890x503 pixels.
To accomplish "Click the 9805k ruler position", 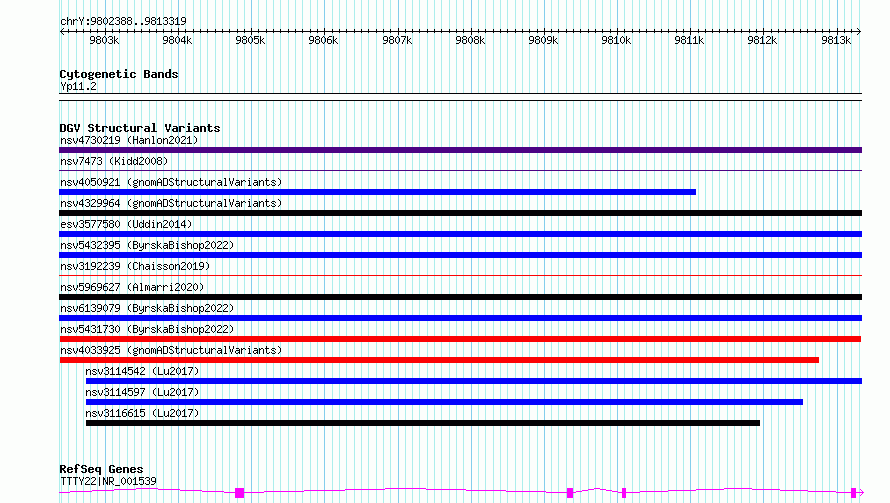I will pos(250,40).
